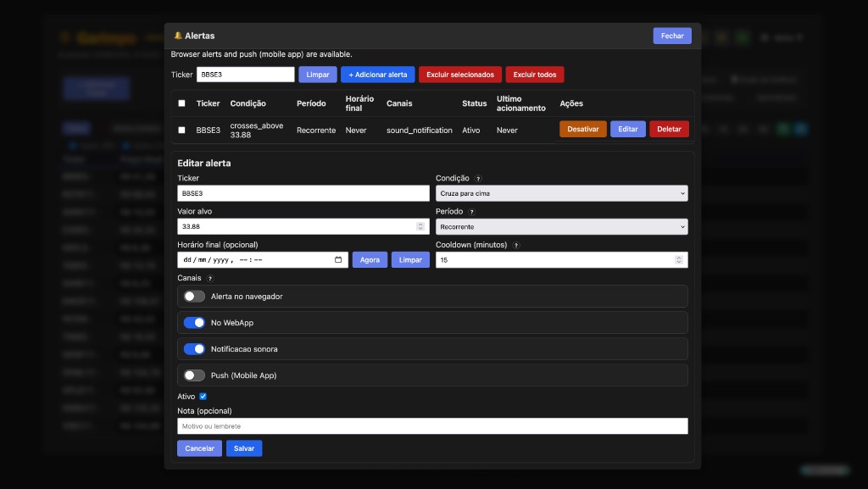Disable the No WebApp toggle
Image resolution: width=868 pixels, height=489 pixels.
click(x=194, y=323)
